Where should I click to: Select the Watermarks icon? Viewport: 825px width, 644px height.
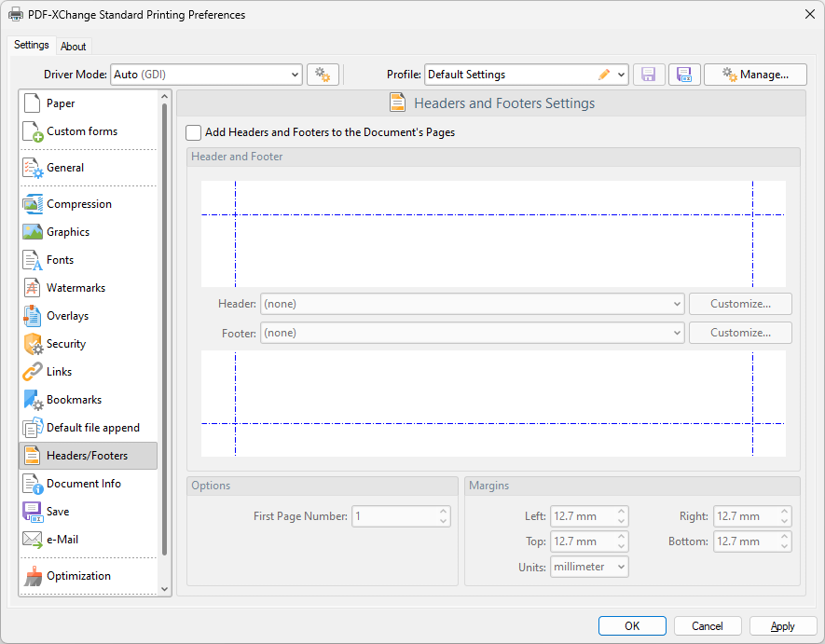click(32, 288)
